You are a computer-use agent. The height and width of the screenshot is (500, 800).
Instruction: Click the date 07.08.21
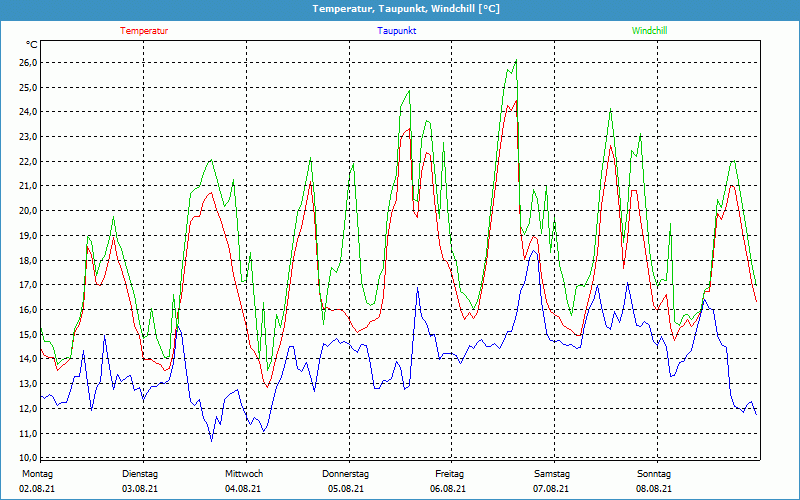551,489
